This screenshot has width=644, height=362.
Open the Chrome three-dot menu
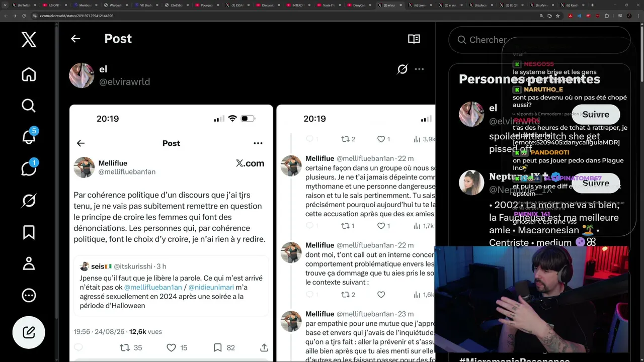638,16
